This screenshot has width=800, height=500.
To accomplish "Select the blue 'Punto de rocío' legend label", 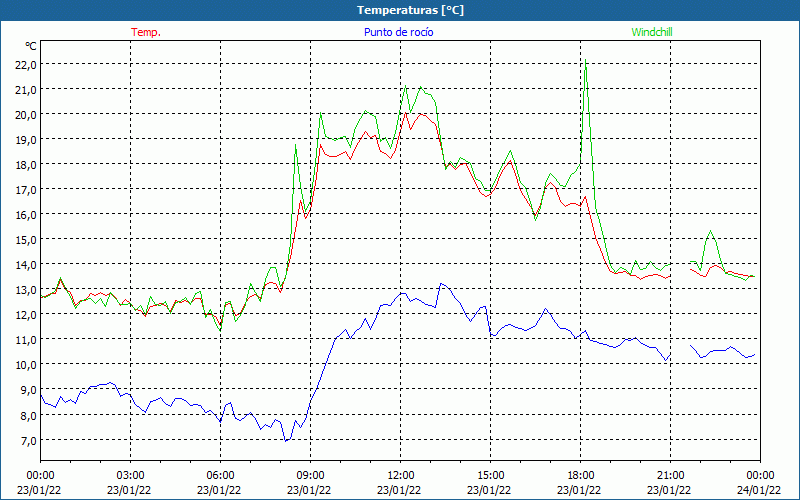I will (x=398, y=32).
